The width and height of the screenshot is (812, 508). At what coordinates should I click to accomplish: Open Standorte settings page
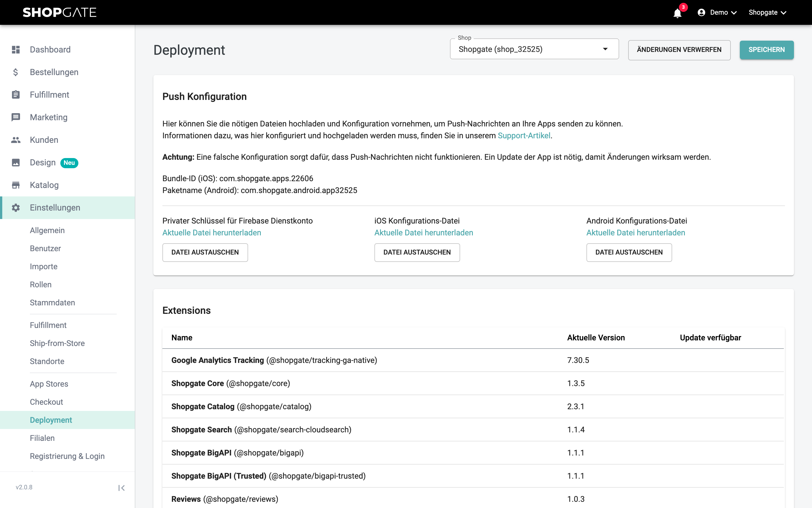pyautogui.click(x=47, y=362)
